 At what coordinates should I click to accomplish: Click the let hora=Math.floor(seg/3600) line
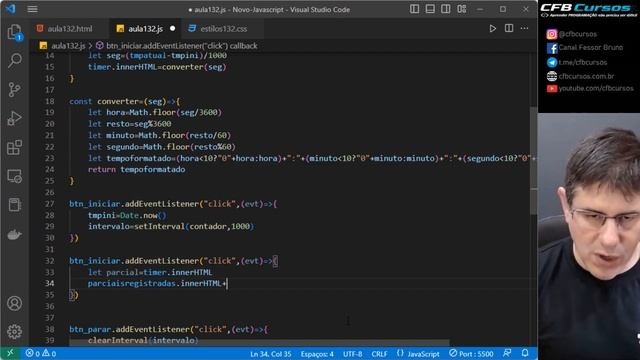click(155, 112)
